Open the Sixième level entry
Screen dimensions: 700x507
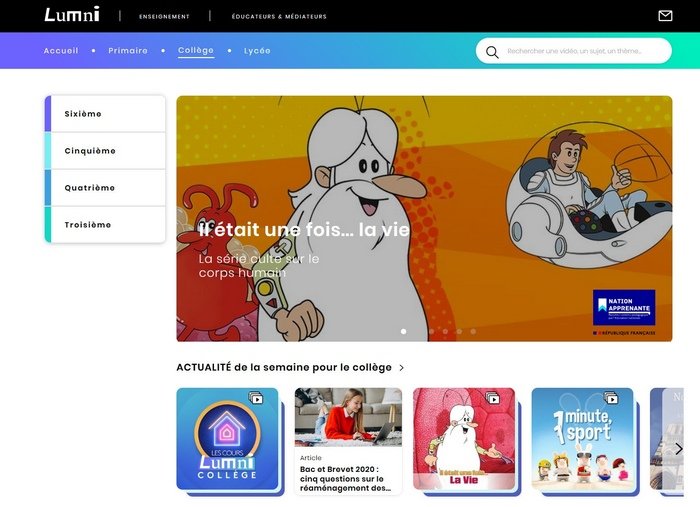pyautogui.click(x=105, y=114)
